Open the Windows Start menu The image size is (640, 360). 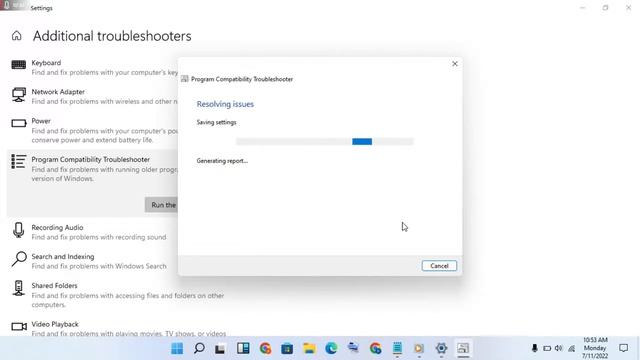tap(177, 348)
